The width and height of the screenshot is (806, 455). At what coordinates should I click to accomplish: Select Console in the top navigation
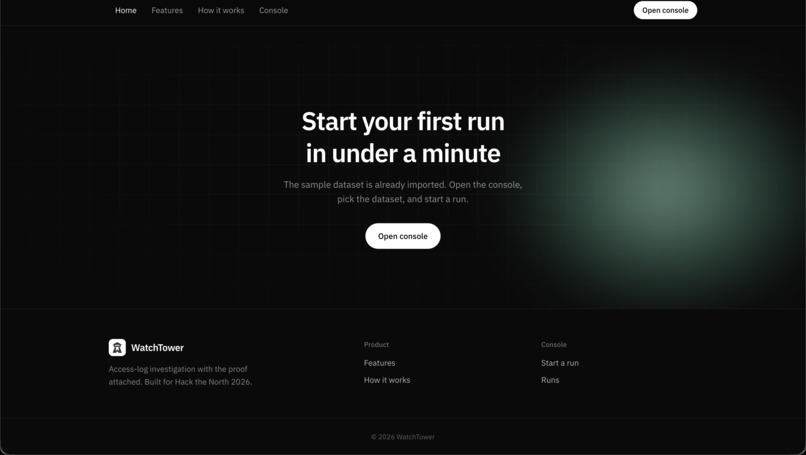(273, 10)
